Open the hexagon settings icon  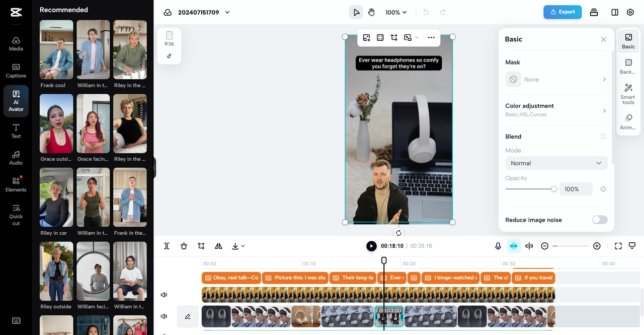point(630,12)
